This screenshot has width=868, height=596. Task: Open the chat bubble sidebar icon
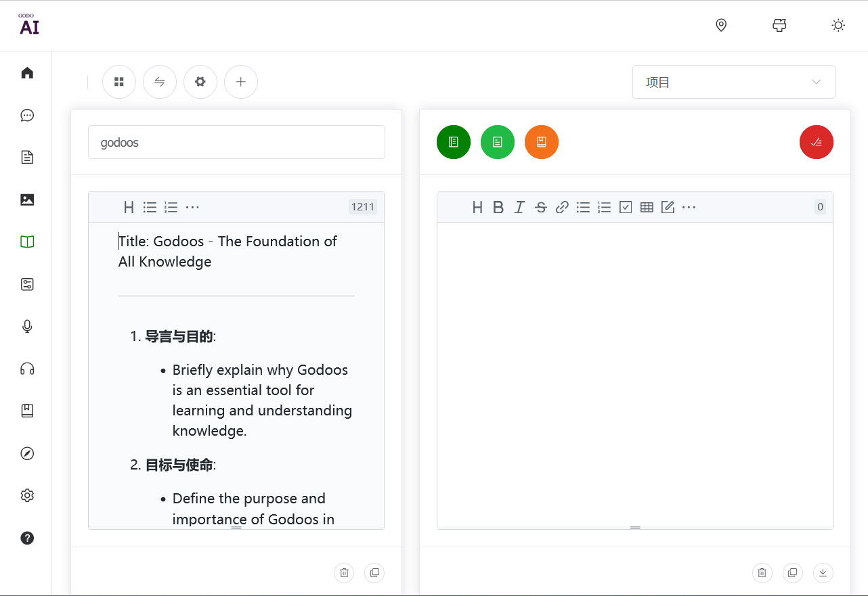point(27,115)
